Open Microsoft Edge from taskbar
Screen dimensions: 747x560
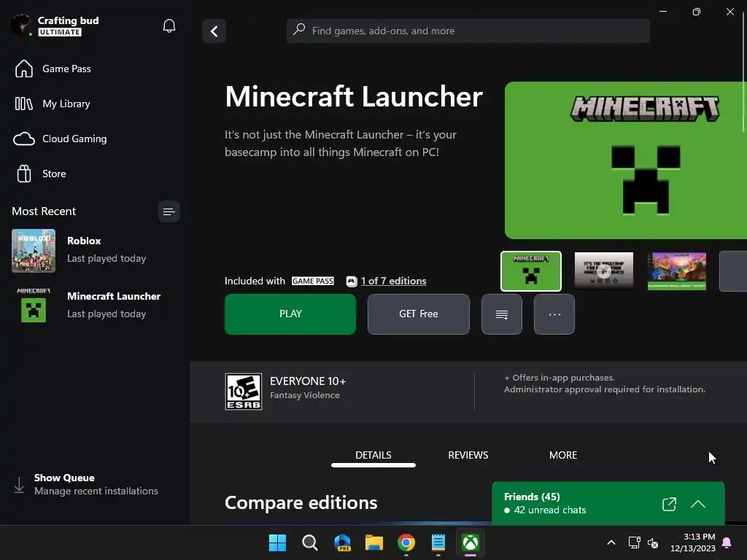tap(342, 542)
